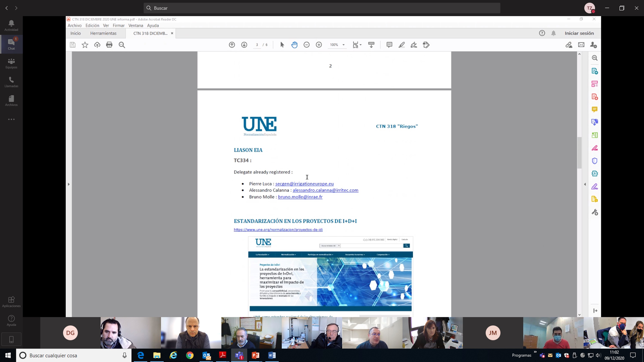Image resolution: width=644 pixels, height=362 pixels.
Task: Open the Ver menu in Acrobat
Action: [x=106, y=26]
